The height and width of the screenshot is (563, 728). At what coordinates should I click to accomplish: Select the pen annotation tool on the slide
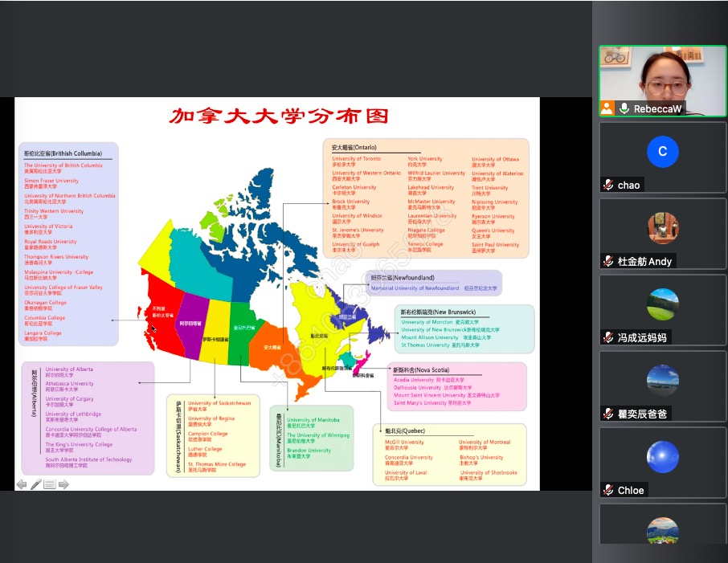(x=35, y=484)
